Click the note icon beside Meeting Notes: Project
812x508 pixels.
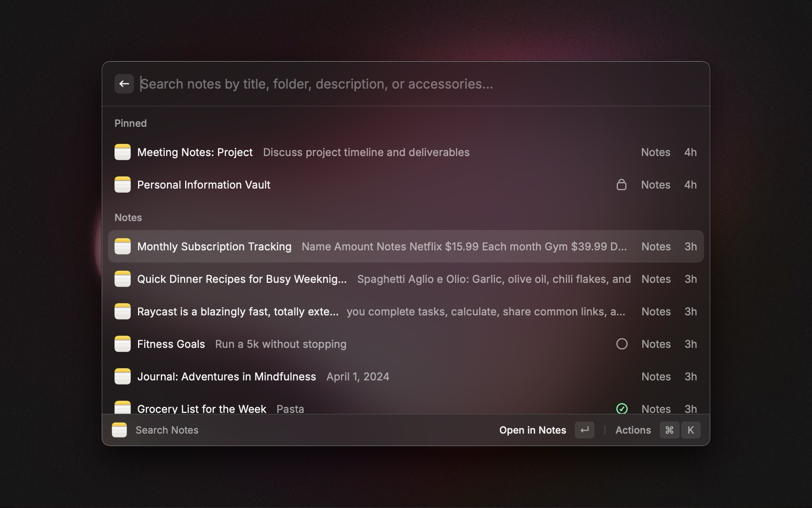(123, 152)
